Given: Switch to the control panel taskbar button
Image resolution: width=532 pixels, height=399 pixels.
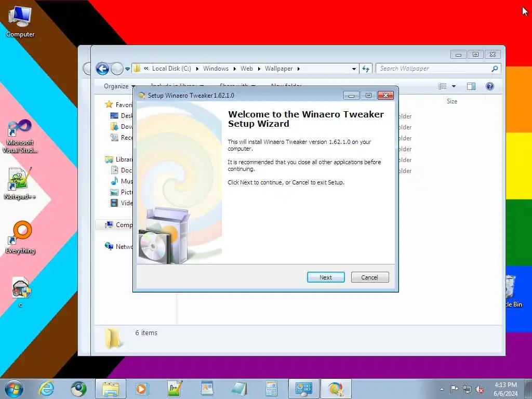Looking at the screenshot, I should [303, 389].
